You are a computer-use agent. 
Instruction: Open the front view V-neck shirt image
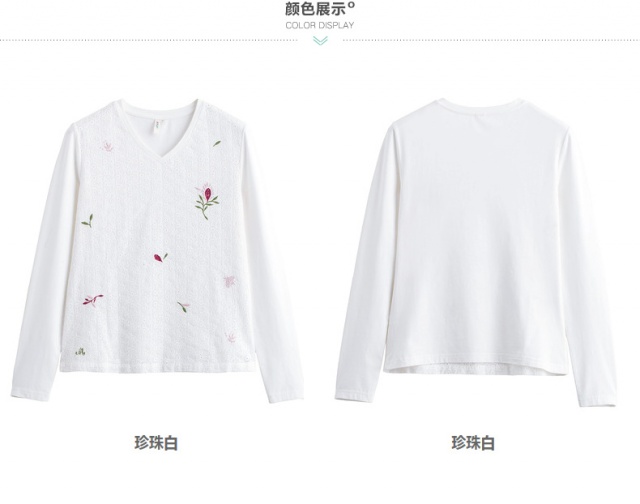coord(157,251)
